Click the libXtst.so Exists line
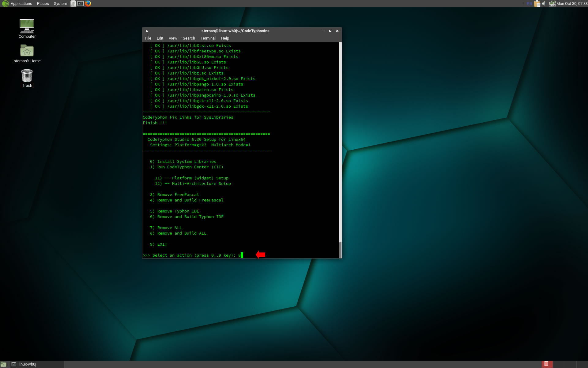The height and width of the screenshot is (368, 588). click(190, 46)
